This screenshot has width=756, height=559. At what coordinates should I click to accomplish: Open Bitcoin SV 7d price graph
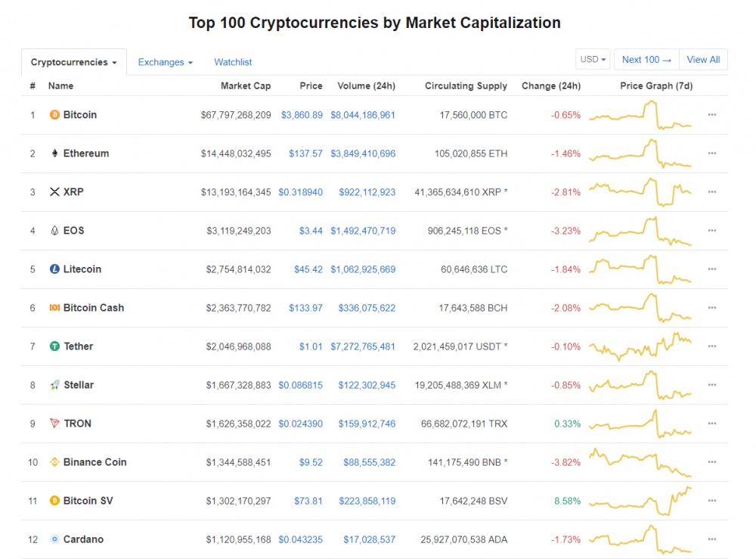(640, 501)
